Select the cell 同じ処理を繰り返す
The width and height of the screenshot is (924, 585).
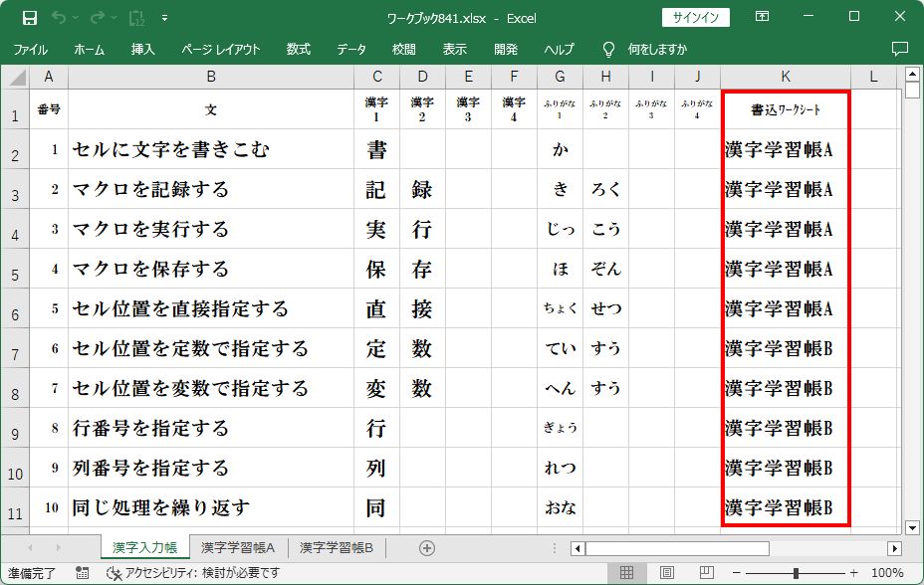point(211,507)
